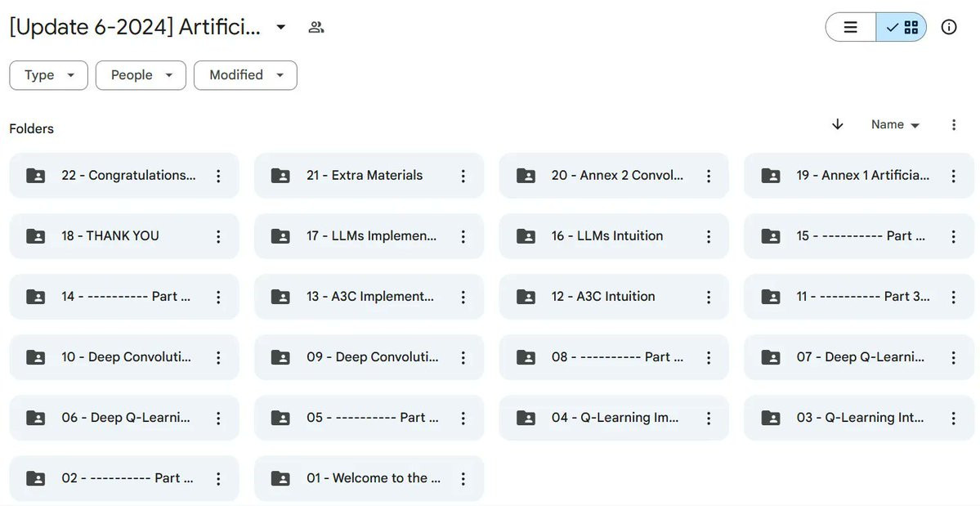
Task: Expand the folder title dropdown arrow
Action: (281, 27)
